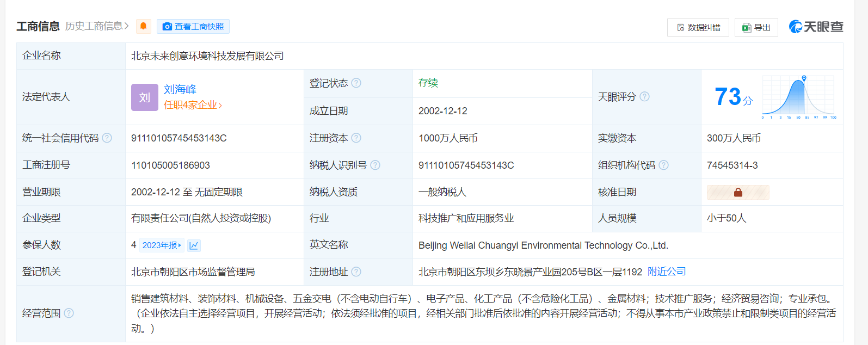The image size is (868, 345).
Task: Click paid-in capital 300万人民币
Action: pos(734,138)
